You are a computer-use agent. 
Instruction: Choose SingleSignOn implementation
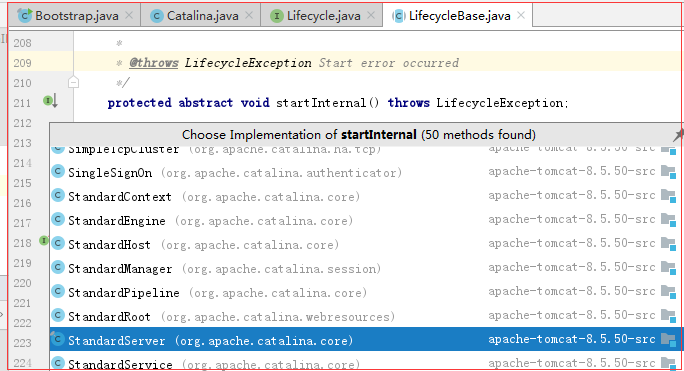pos(366,172)
